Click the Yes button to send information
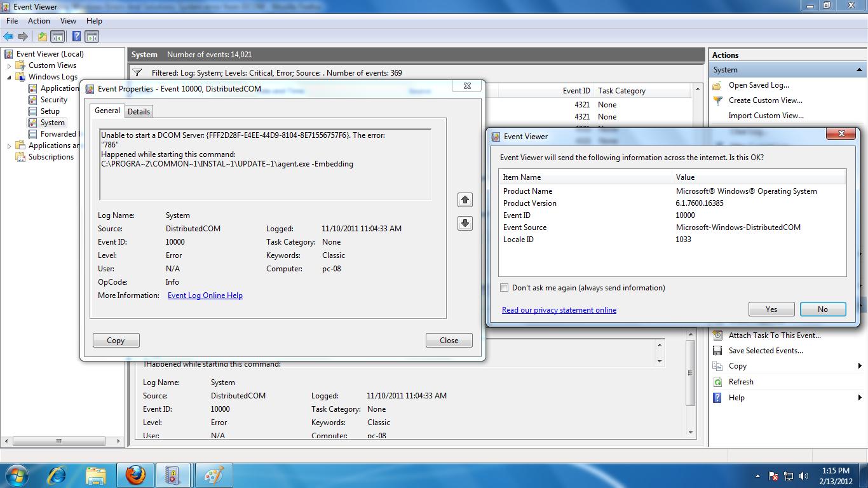 click(771, 309)
